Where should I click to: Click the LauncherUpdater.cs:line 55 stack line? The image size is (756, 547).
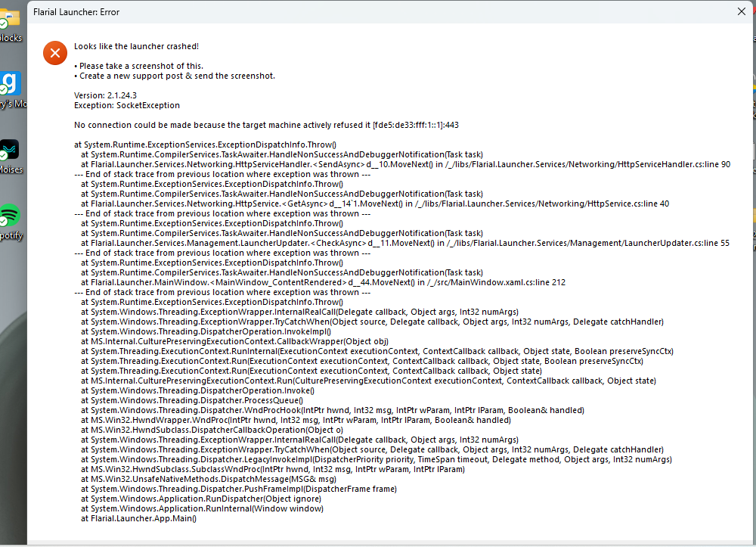(x=405, y=243)
